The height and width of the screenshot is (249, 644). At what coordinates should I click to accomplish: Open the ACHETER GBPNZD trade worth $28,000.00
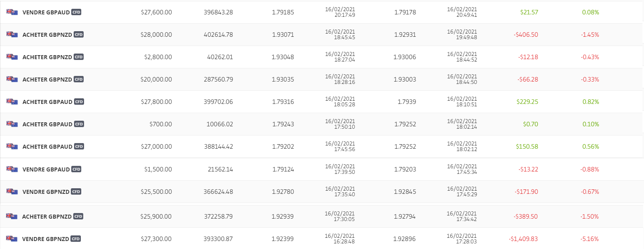47,35
